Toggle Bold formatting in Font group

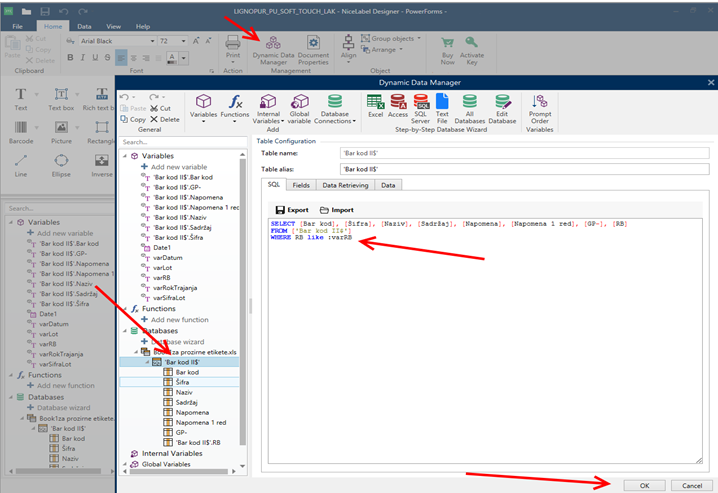click(x=70, y=58)
